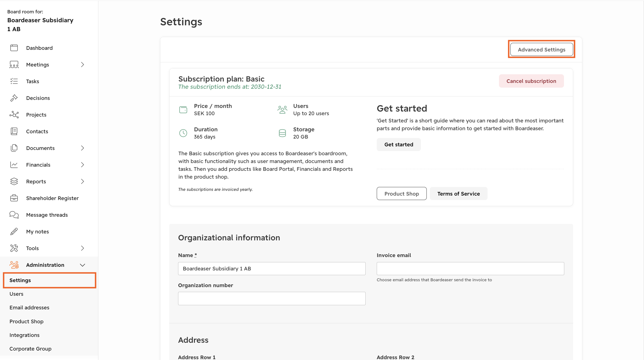
Task: Open Contacts from the sidebar
Action: [37, 131]
